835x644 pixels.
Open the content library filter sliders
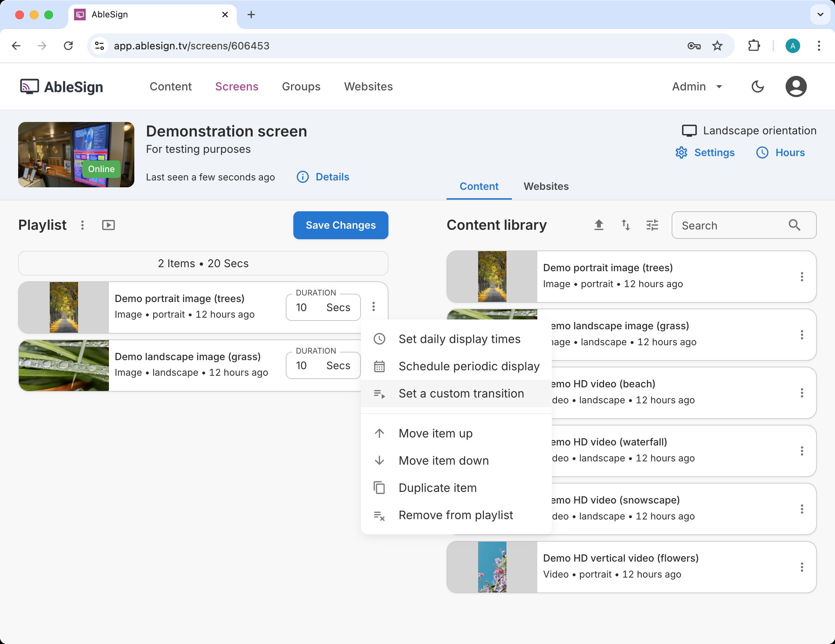(x=652, y=225)
